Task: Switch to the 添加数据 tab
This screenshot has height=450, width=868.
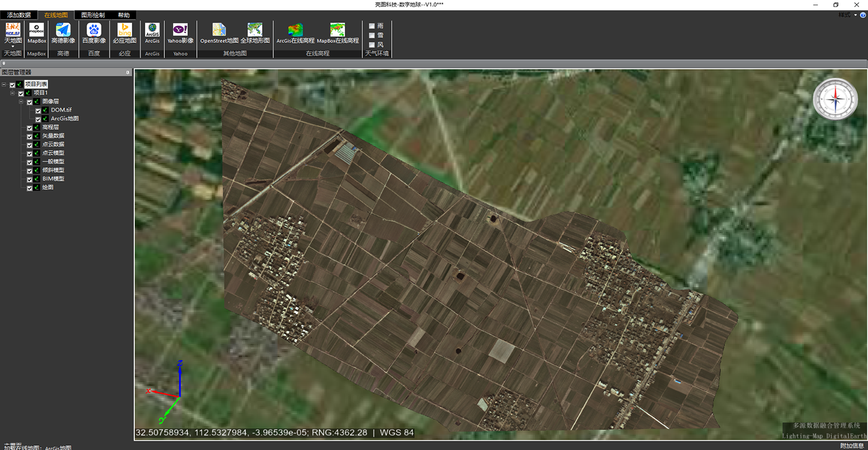Action: coord(19,15)
